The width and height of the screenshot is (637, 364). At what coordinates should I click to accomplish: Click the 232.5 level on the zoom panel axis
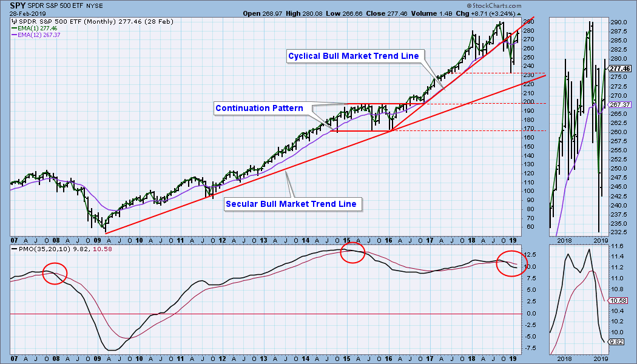click(x=618, y=233)
